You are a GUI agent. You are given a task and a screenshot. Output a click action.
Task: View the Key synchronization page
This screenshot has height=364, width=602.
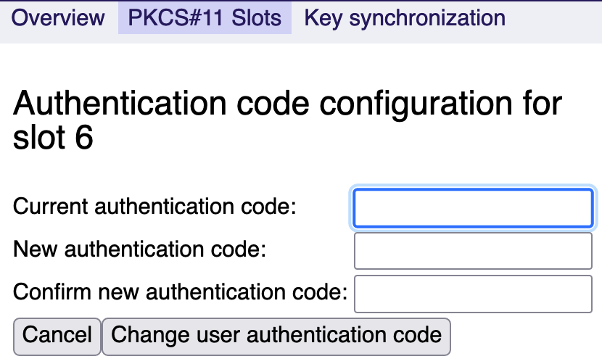tap(405, 17)
